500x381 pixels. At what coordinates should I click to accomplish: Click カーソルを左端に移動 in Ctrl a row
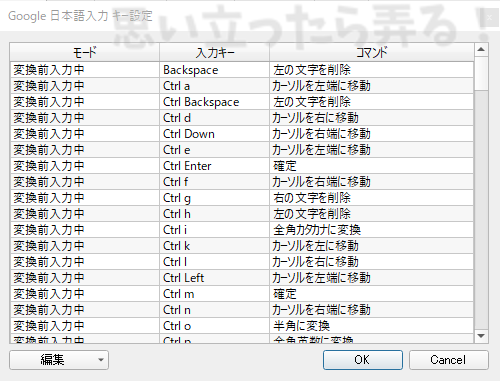(x=372, y=86)
